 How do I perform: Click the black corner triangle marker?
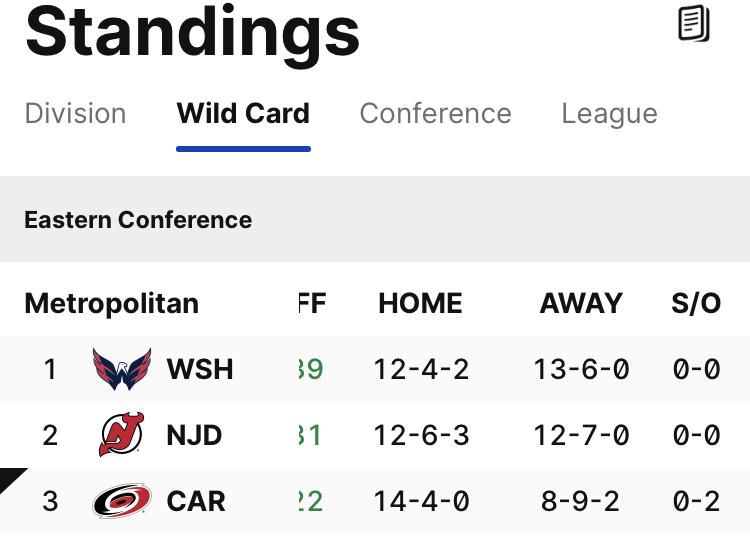pyautogui.click(x=11, y=480)
